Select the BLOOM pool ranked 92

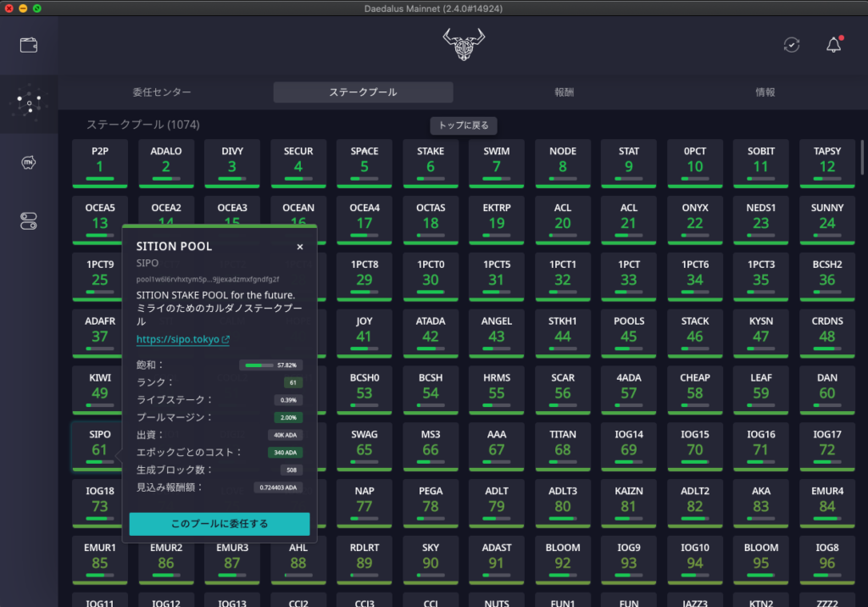563,558
